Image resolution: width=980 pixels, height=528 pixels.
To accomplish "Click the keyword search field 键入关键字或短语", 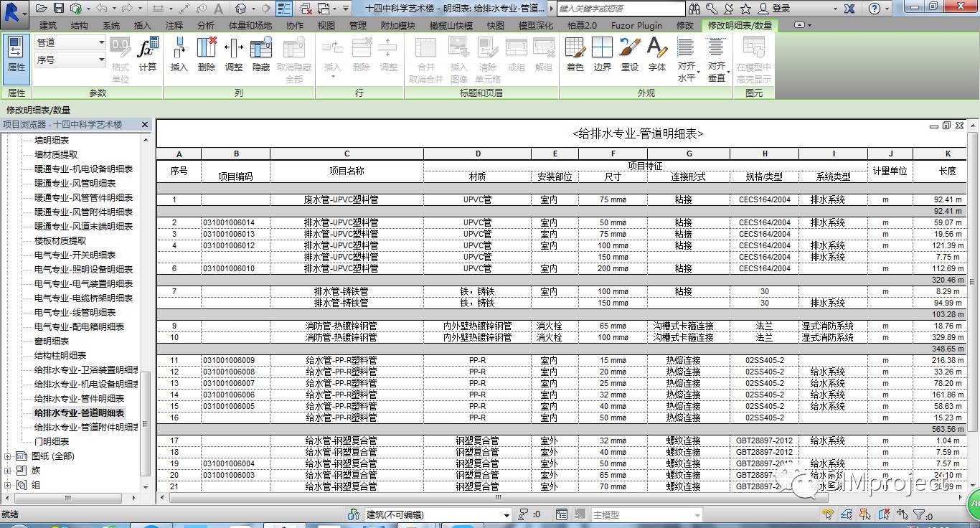I will coord(621,9).
